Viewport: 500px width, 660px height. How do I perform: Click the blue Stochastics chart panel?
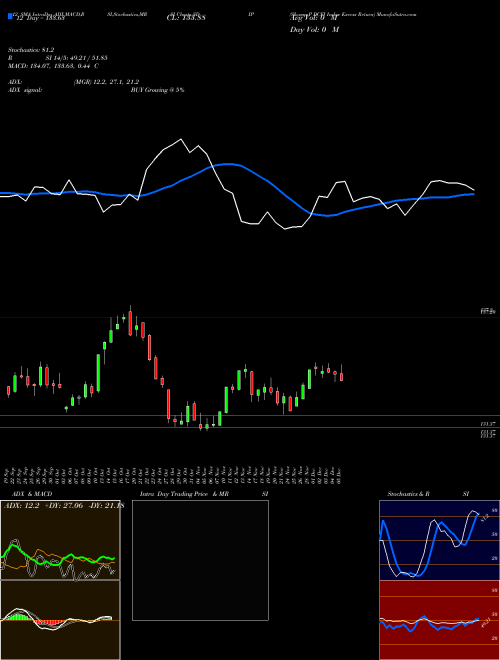coord(439,540)
